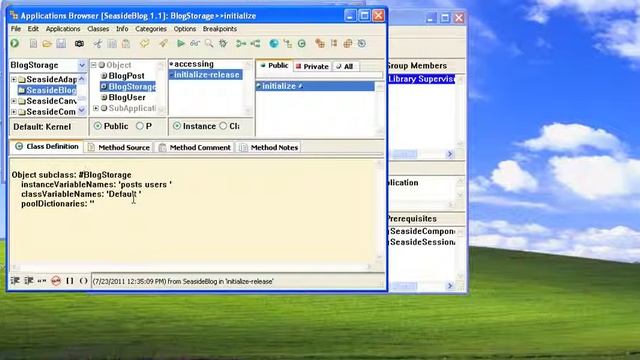This screenshot has height=360, width=640.
Task: Click the black camera toolbar icon
Action: [x=79, y=44]
